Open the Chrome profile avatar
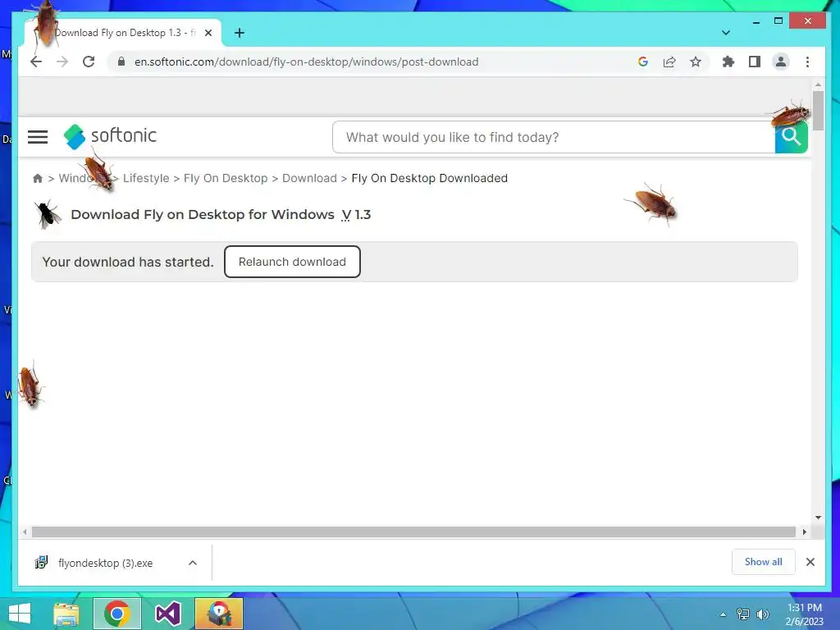 [781, 62]
